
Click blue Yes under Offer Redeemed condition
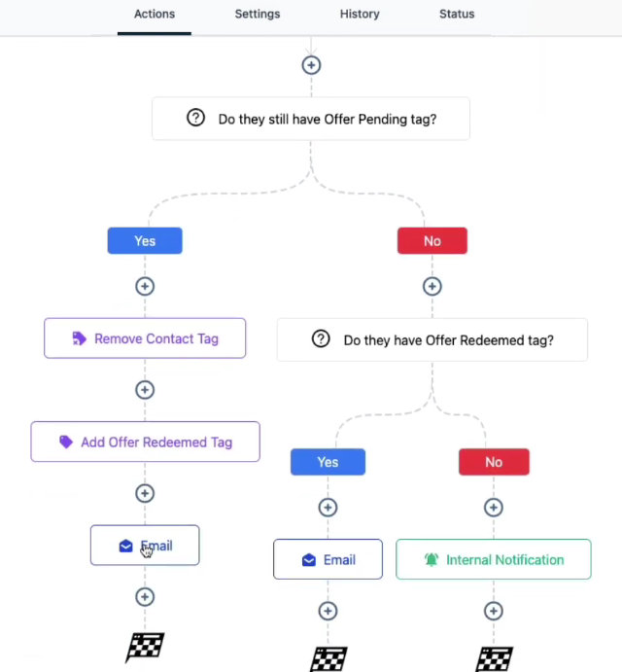tap(328, 462)
